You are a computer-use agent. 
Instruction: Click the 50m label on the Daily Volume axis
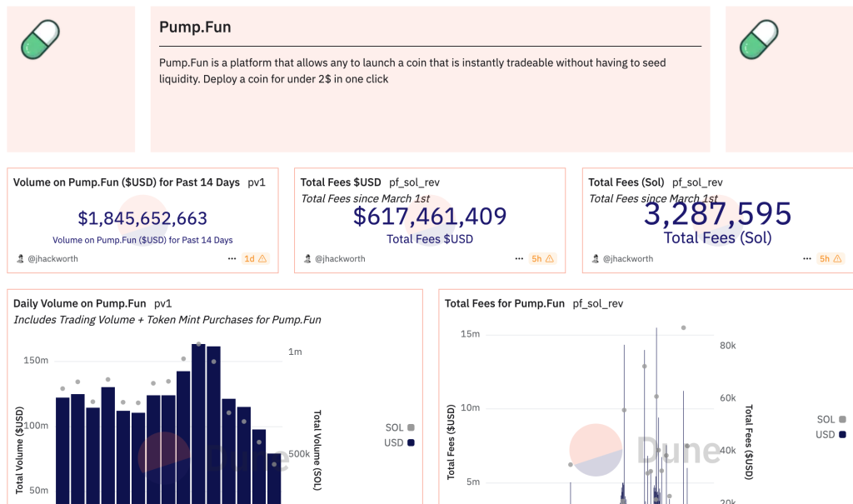(x=38, y=491)
